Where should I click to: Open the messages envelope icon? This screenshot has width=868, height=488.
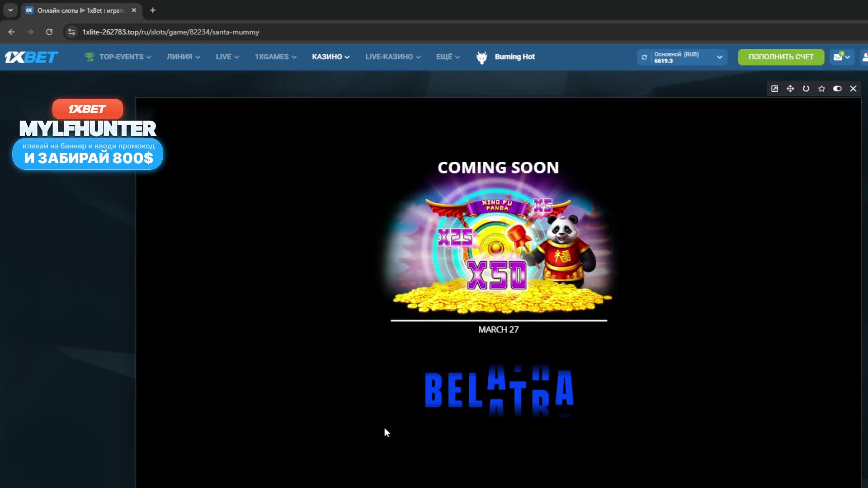[838, 57]
